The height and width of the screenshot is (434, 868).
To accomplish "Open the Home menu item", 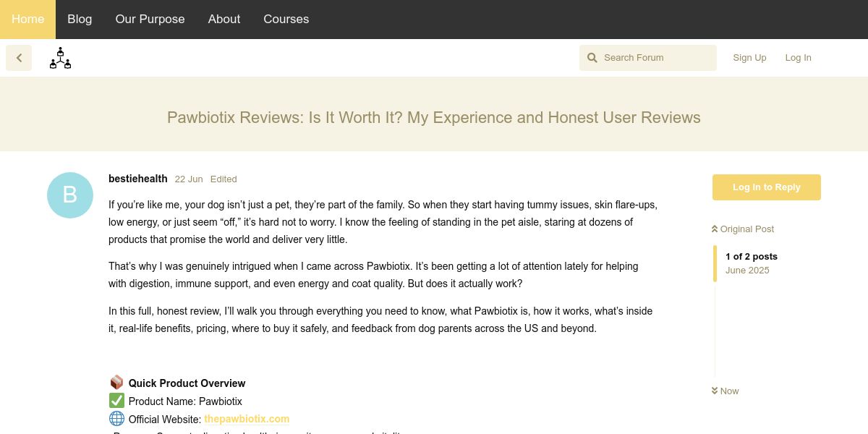I will [27, 20].
